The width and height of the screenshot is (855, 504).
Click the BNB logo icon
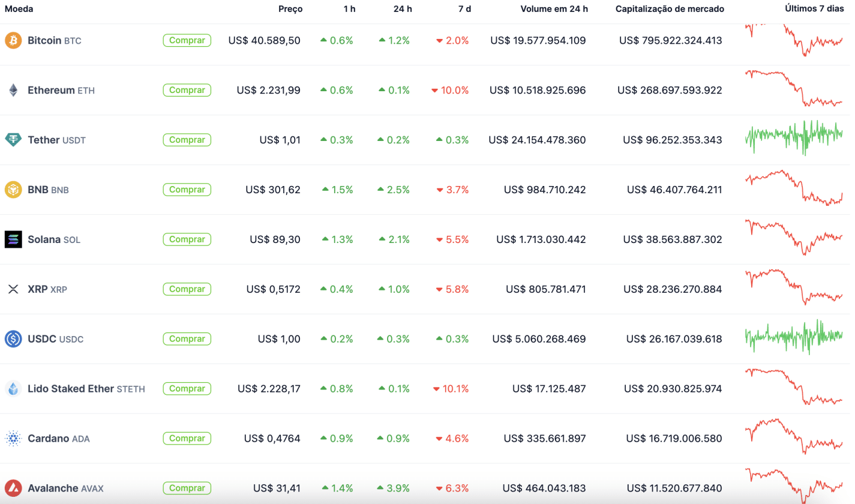pos(13,190)
